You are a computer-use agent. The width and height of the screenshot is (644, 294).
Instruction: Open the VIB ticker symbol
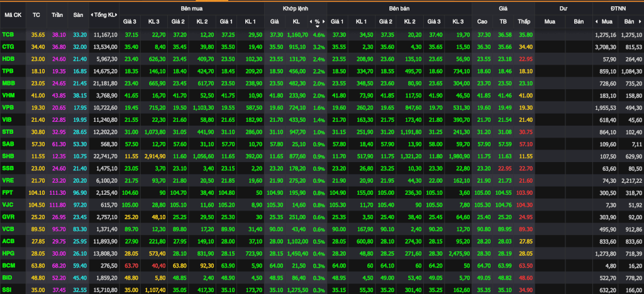(x=7, y=119)
